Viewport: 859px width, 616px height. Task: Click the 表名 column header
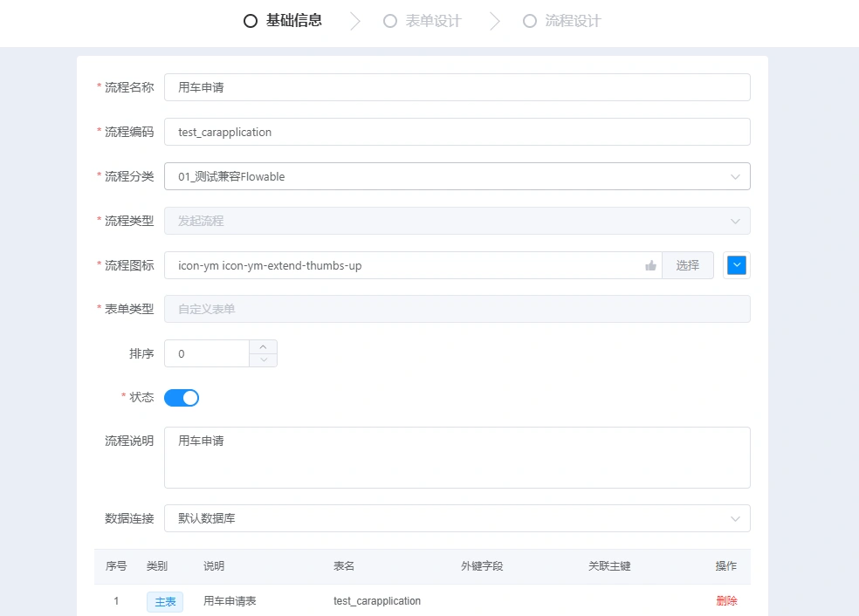pos(344,566)
